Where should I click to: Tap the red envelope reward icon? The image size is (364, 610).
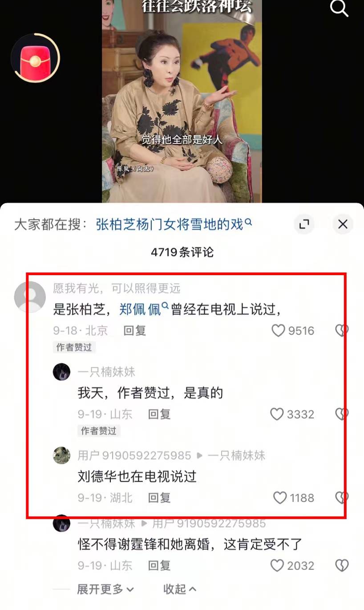pyautogui.click(x=35, y=58)
